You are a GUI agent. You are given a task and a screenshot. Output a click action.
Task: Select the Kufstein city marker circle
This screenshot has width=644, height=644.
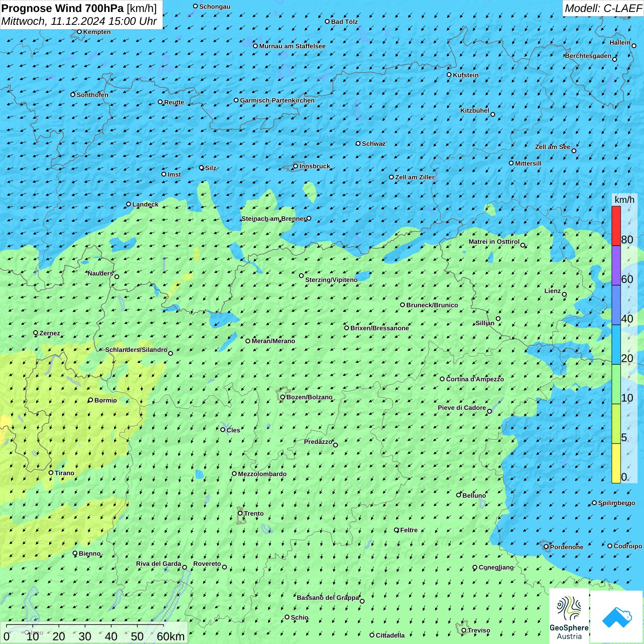point(449,75)
